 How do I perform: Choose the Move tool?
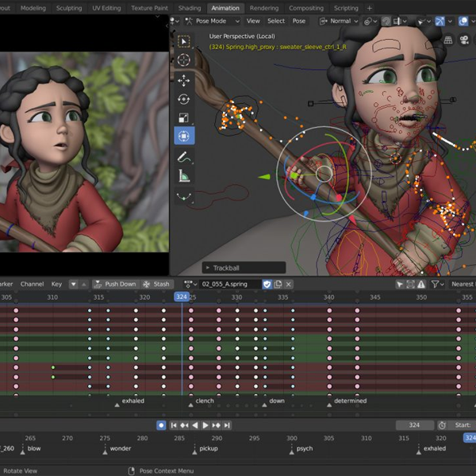coord(184,80)
